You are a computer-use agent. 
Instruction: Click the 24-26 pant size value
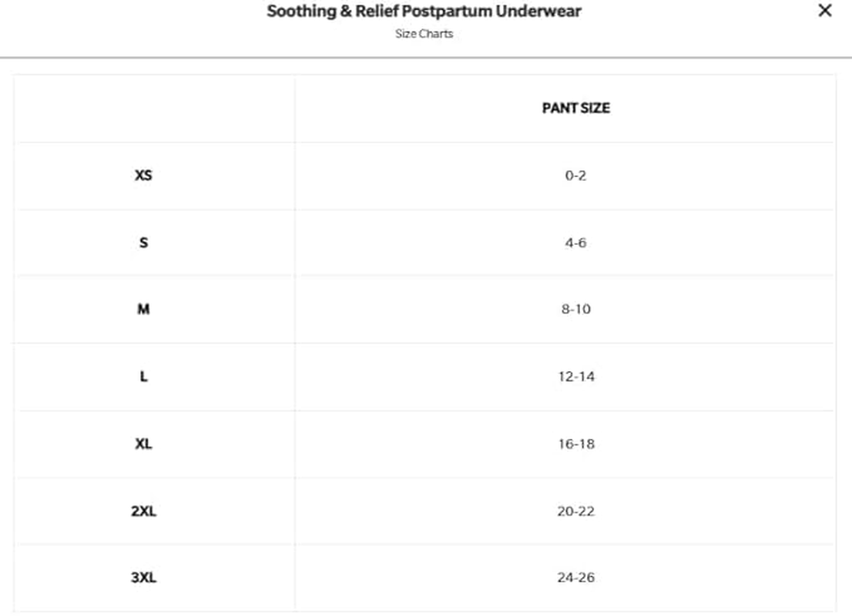575,577
